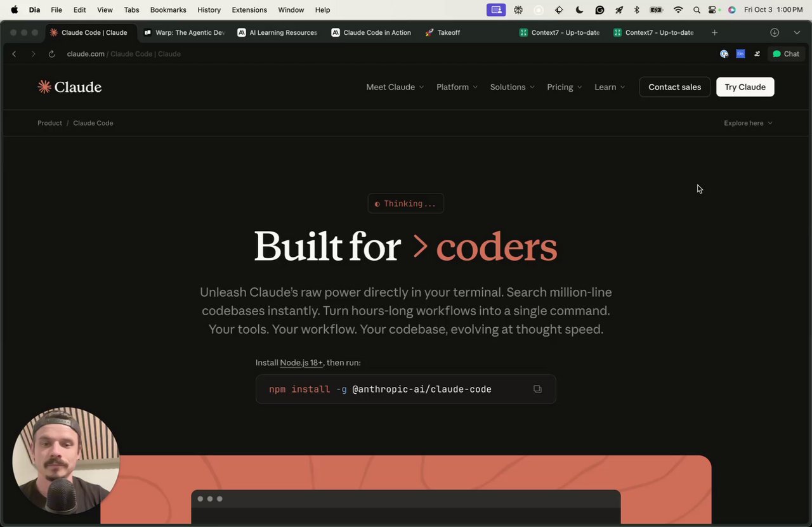Open the Explore here dropdown
The height and width of the screenshot is (527, 812).
coord(748,123)
